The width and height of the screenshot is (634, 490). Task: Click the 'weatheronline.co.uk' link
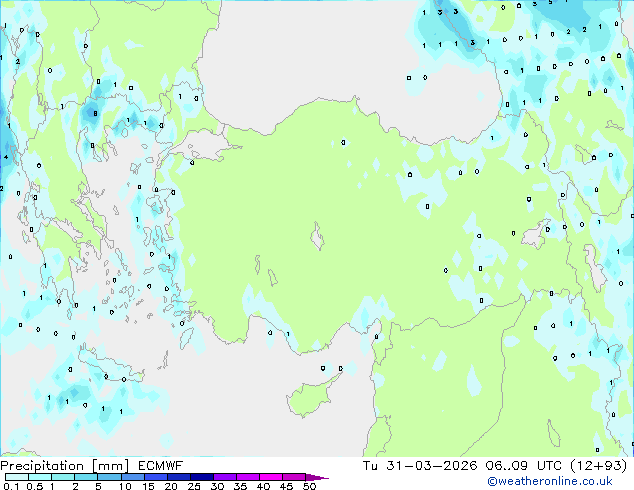(555, 481)
